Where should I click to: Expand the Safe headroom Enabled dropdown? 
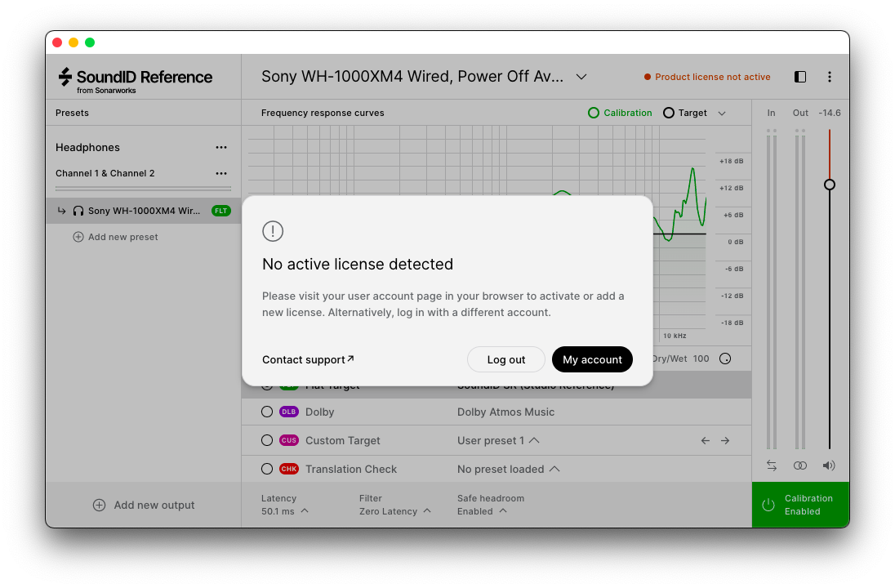click(482, 511)
